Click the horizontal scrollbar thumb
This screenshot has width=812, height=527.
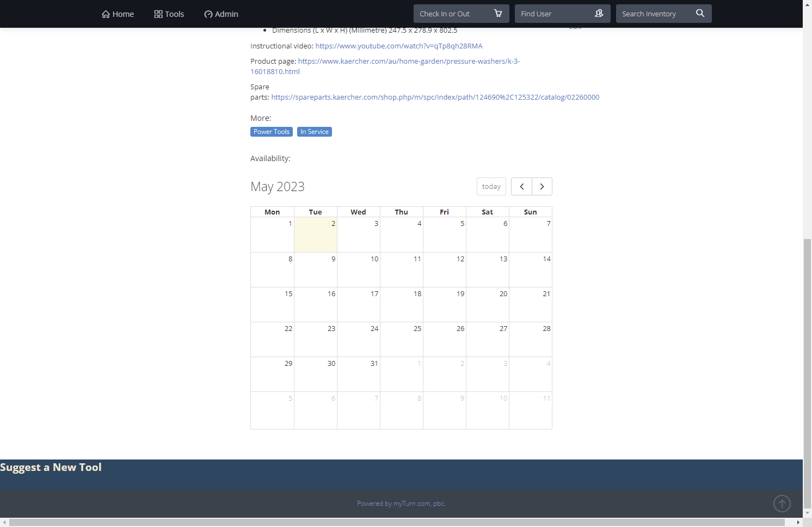397,522
